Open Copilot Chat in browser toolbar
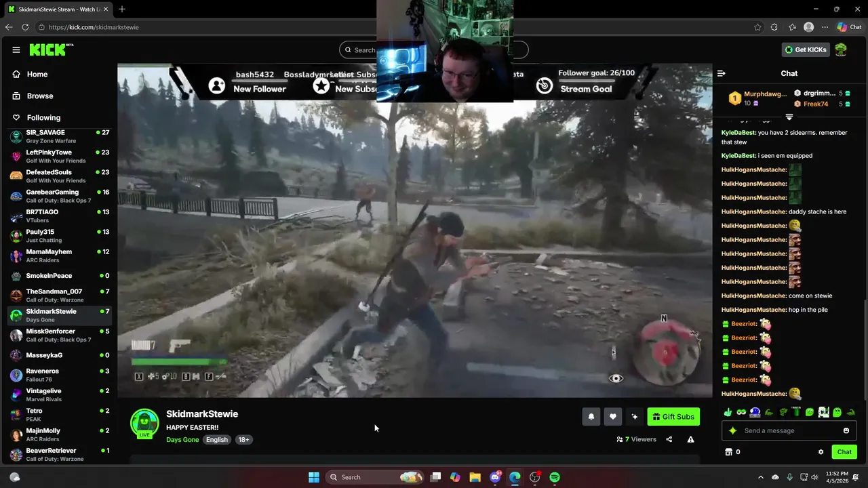 [849, 27]
